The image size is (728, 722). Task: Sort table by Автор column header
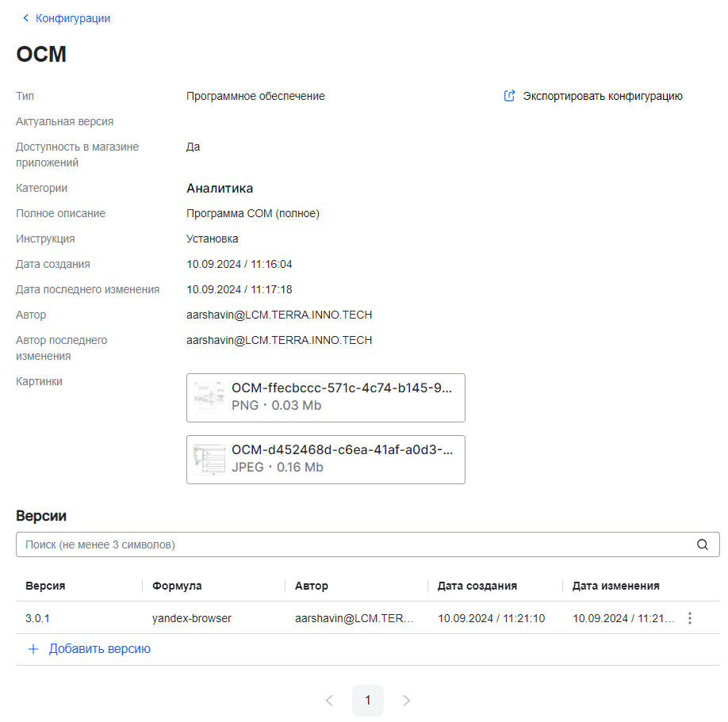(311, 586)
